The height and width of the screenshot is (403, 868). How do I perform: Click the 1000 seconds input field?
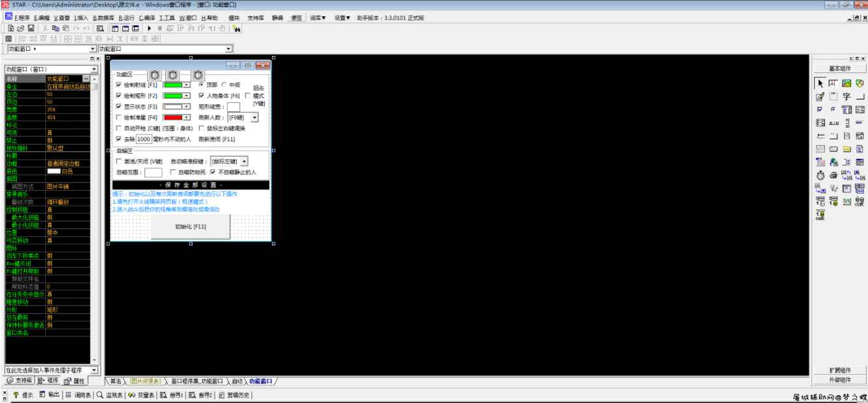(x=143, y=139)
